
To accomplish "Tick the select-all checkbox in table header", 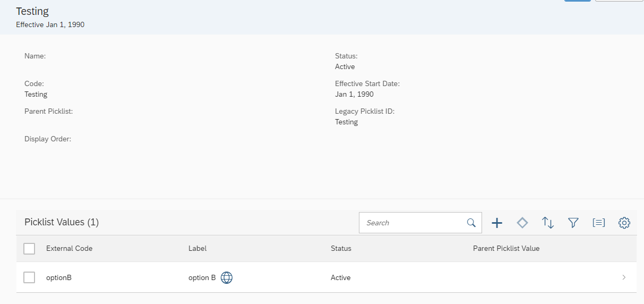I will point(30,248).
